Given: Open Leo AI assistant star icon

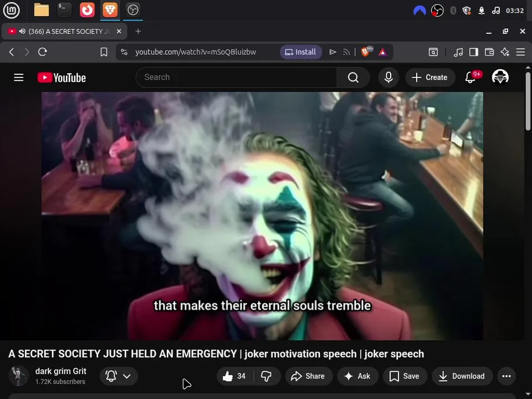Looking at the screenshot, I should pyautogui.click(x=505, y=52).
